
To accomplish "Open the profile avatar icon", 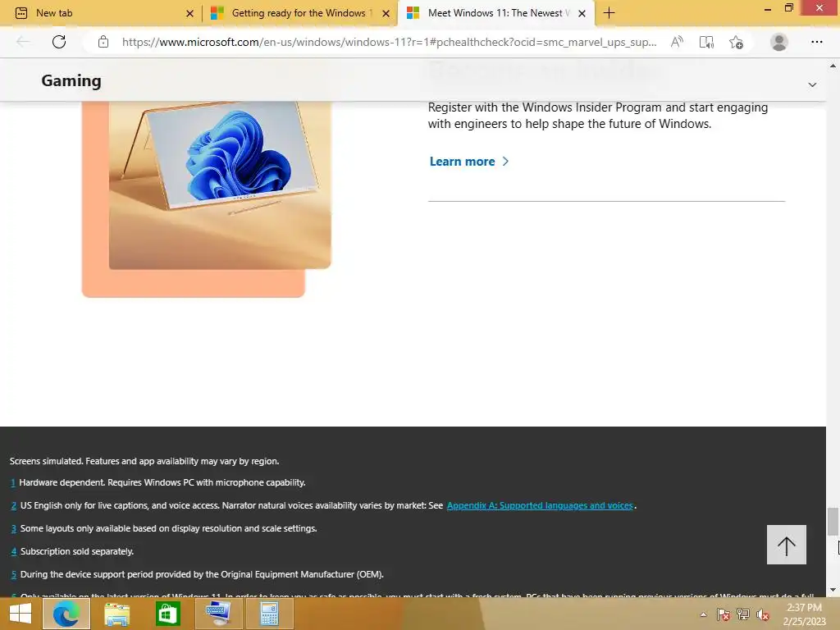I will click(779, 42).
